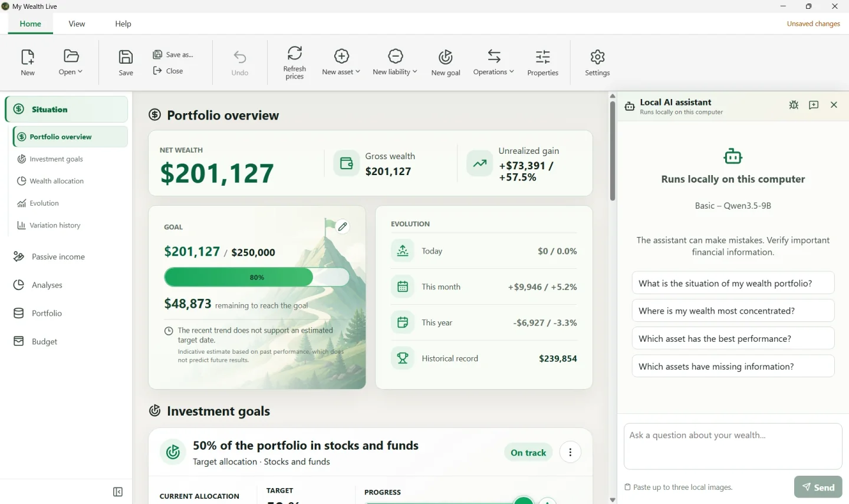Image resolution: width=849 pixels, height=504 pixels.
Task: Close the Local AI assistant panel
Action: (x=834, y=105)
